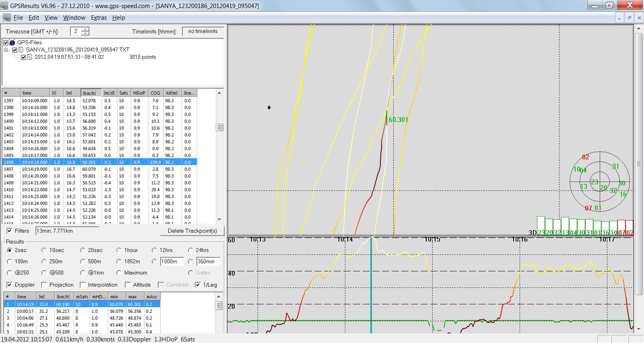The width and height of the screenshot is (644, 343).
Task: Increase the timezone GMT value
Action: (85, 29)
